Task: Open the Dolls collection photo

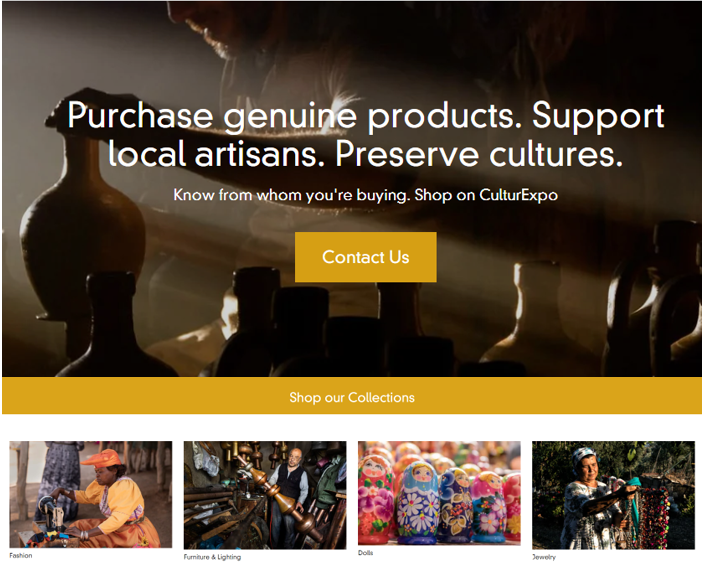Action: pyautogui.click(x=439, y=493)
